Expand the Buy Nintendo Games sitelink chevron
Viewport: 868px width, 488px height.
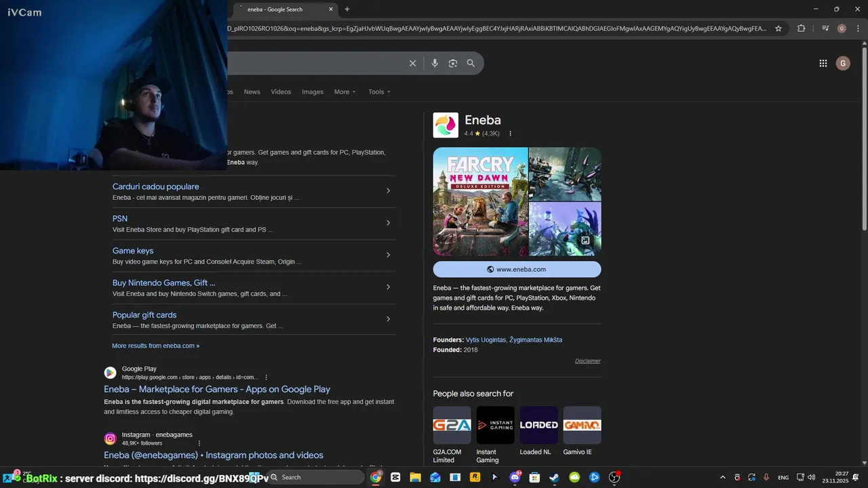pos(388,287)
